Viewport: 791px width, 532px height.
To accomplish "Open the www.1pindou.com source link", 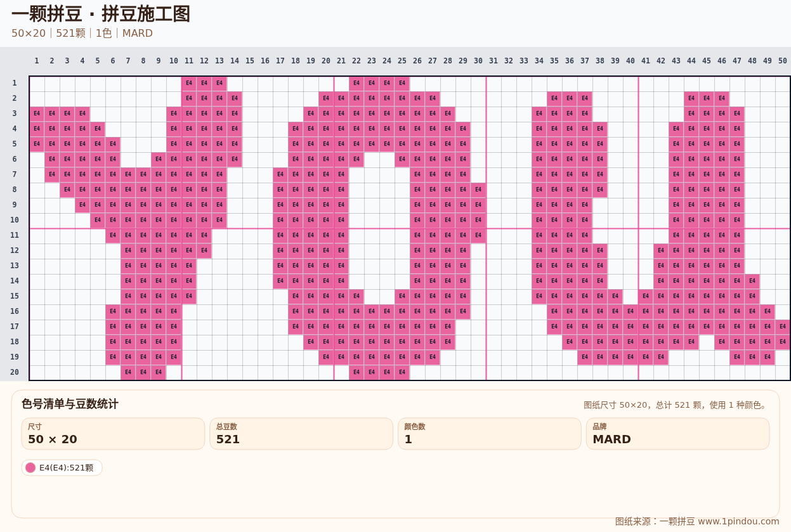I will click(x=738, y=521).
